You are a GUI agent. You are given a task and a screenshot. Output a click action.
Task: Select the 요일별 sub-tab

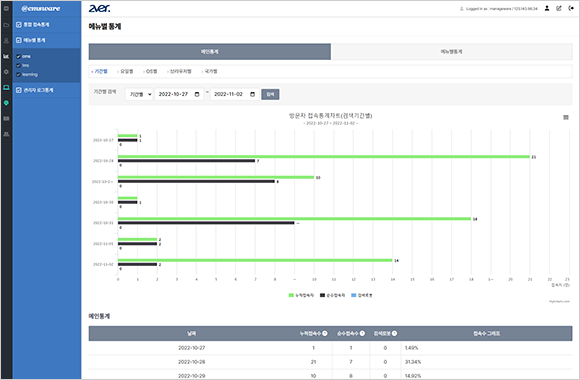(126, 71)
